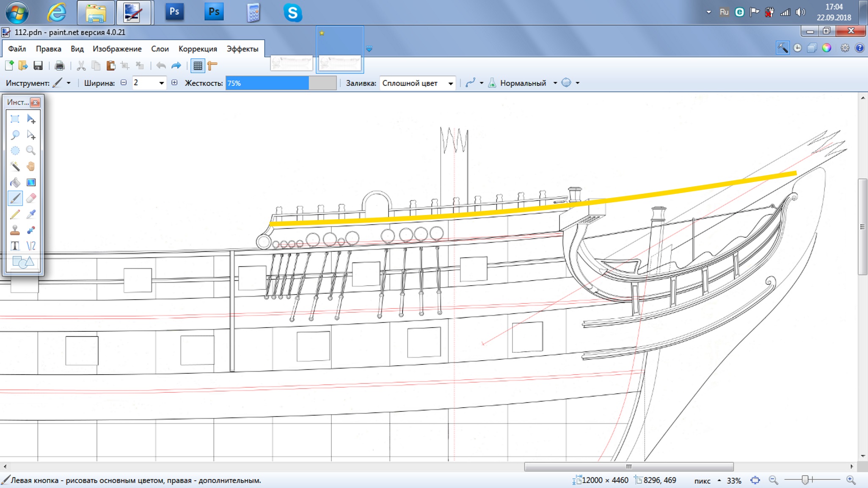Image resolution: width=868 pixels, height=488 pixels.
Task: Open paint.net Settings gear
Action: (845, 48)
